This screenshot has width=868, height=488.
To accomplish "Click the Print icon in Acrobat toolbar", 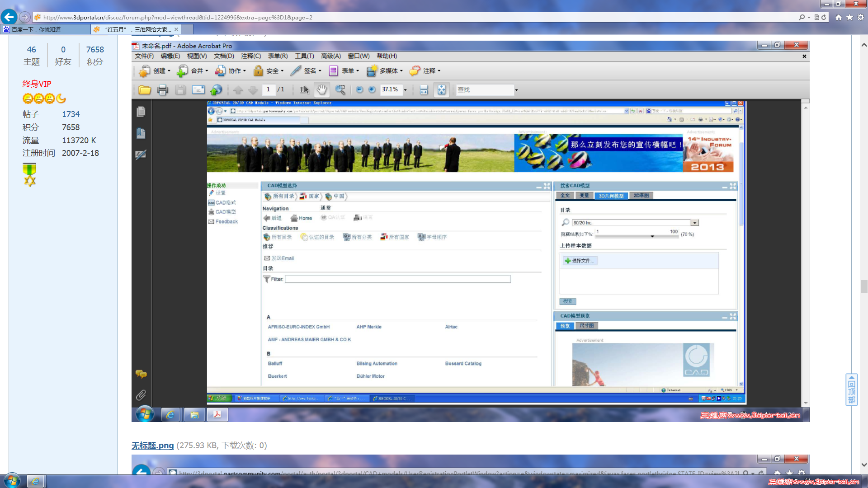I will (x=162, y=90).
